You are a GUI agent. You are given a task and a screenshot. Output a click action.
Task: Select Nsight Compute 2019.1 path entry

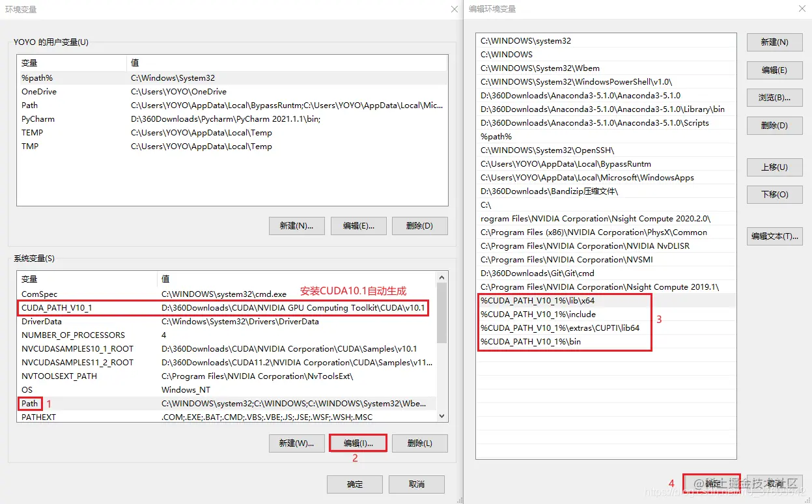(x=606, y=287)
